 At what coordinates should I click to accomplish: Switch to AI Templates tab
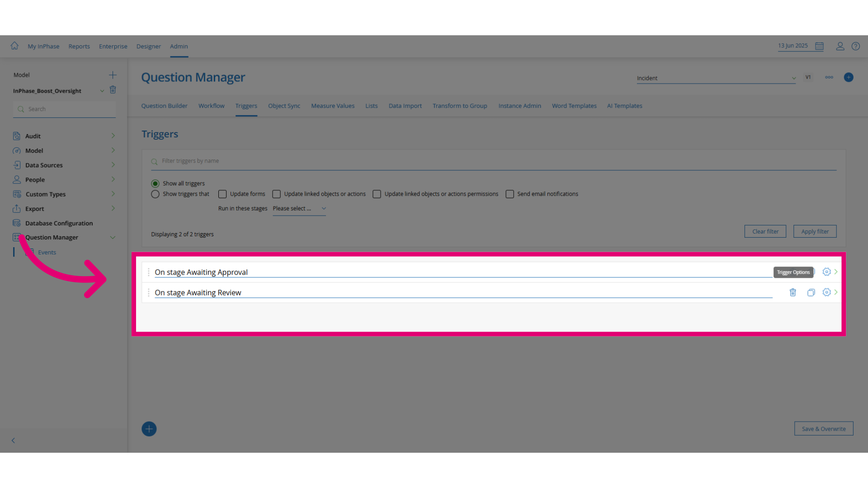point(624,106)
